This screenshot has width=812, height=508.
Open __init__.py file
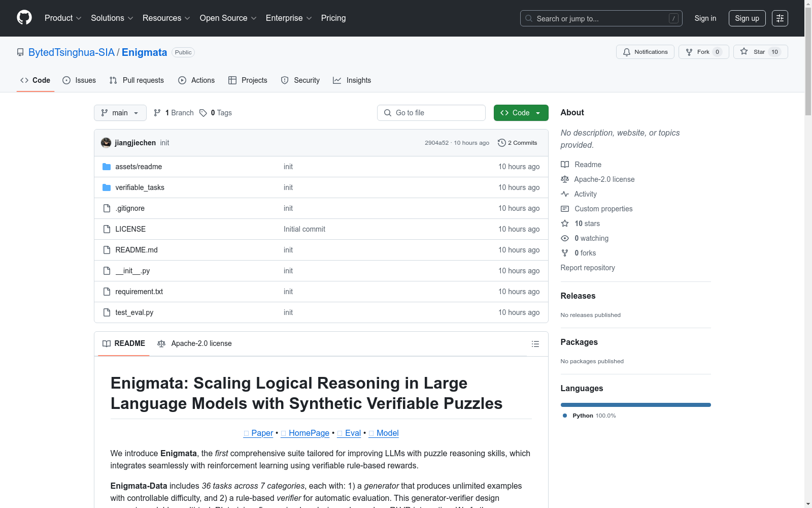132,271
